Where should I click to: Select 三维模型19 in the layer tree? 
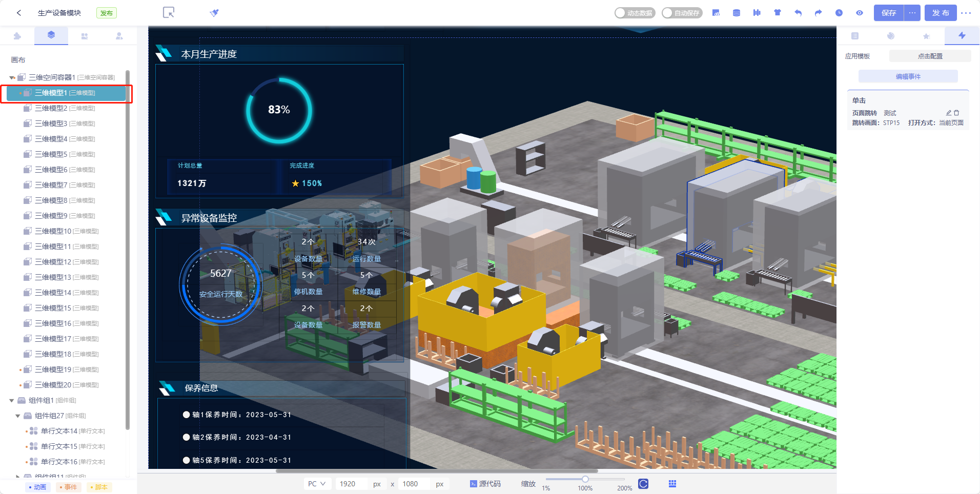pos(66,369)
